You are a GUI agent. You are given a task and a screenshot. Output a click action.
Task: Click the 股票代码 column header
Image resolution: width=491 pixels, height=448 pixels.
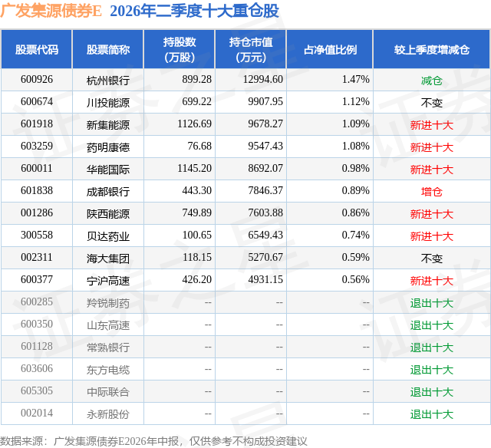(x=37, y=49)
